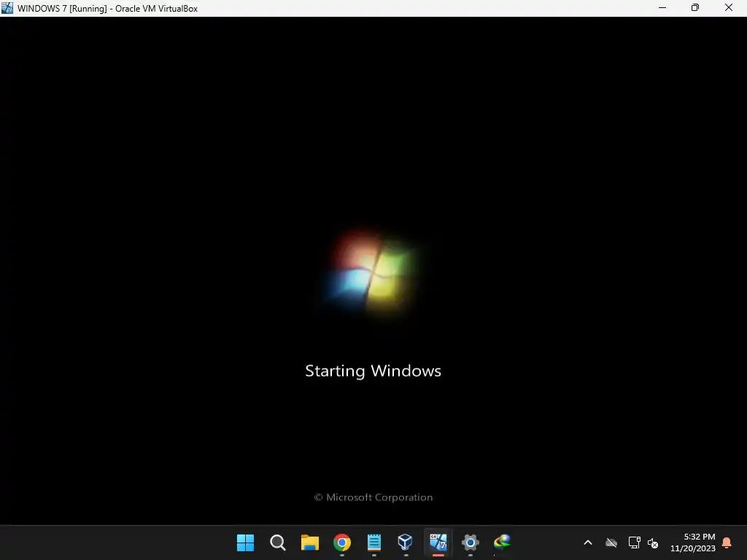This screenshot has width=747, height=560.
Task: Switch to Google Chrome in the taskbar
Action: coord(342,542)
